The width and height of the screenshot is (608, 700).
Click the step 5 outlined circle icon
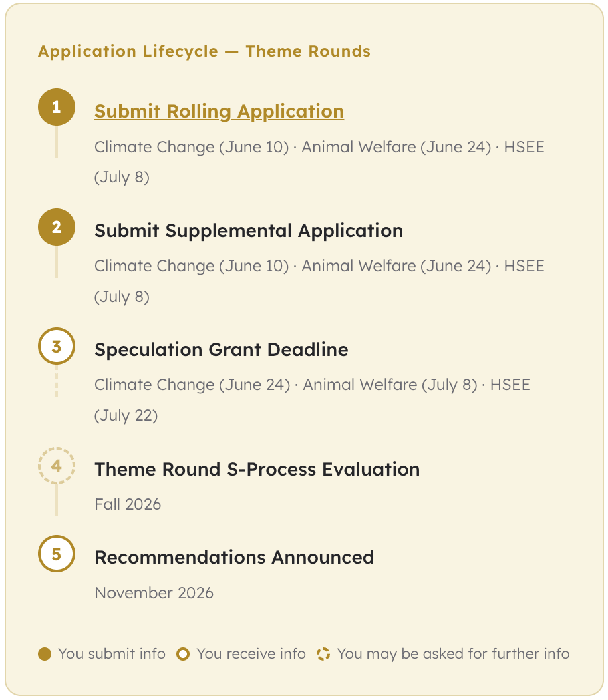[x=57, y=554]
